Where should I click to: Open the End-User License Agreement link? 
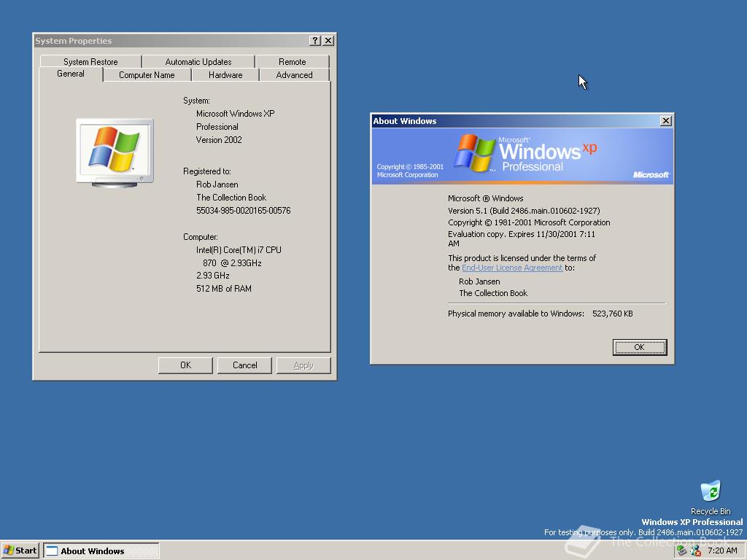pos(512,268)
